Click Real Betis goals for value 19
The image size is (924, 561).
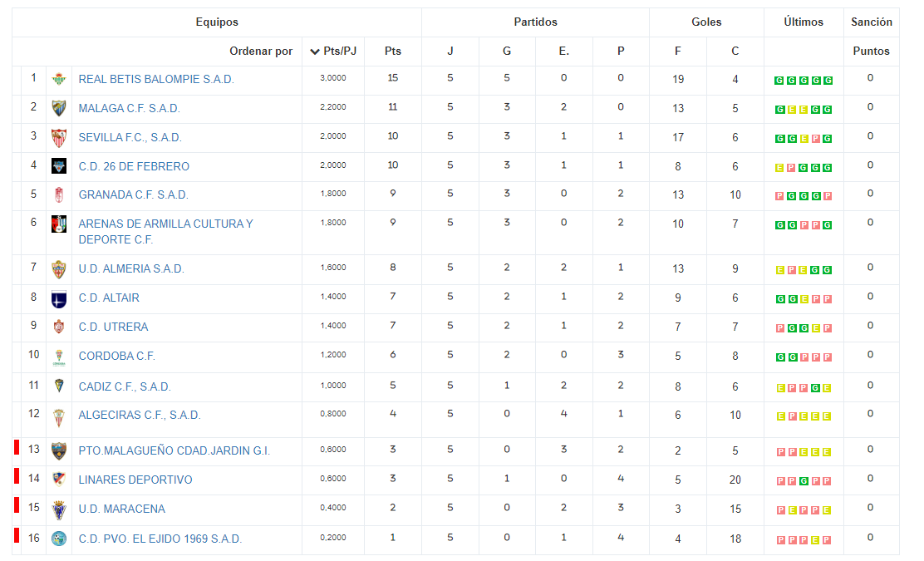[x=678, y=79]
